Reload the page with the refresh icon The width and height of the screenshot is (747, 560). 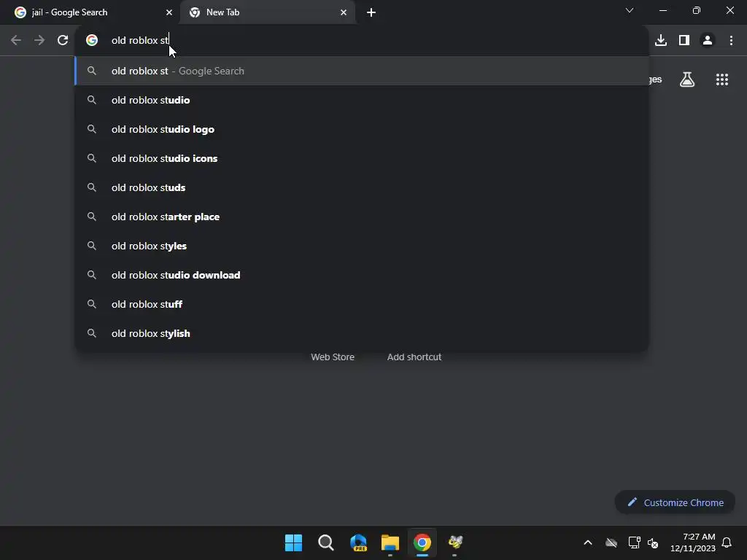[x=63, y=41]
